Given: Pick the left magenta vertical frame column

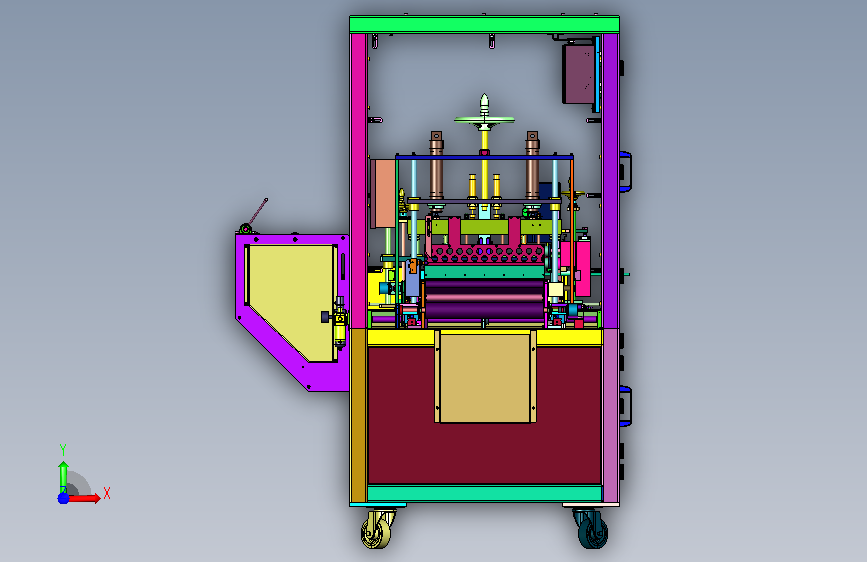Looking at the screenshot, I should tap(358, 180).
